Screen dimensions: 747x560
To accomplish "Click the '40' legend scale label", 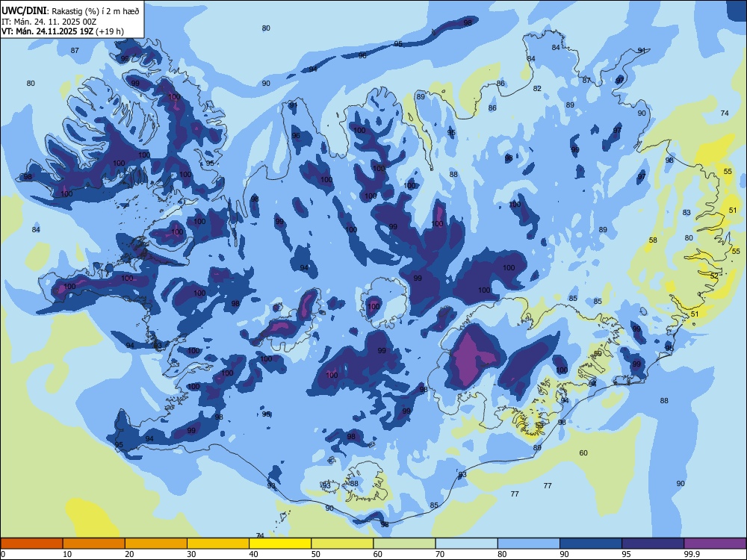I will (x=253, y=554).
